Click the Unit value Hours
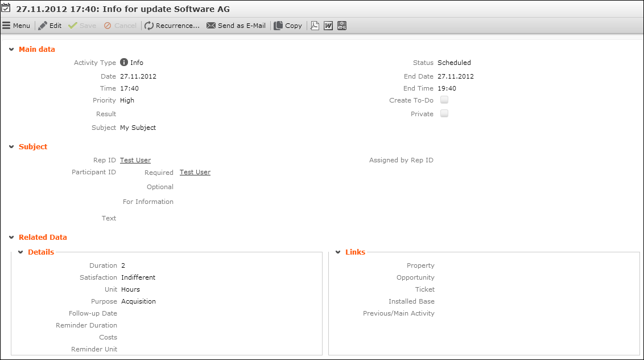The image size is (644, 360). coord(130,289)
